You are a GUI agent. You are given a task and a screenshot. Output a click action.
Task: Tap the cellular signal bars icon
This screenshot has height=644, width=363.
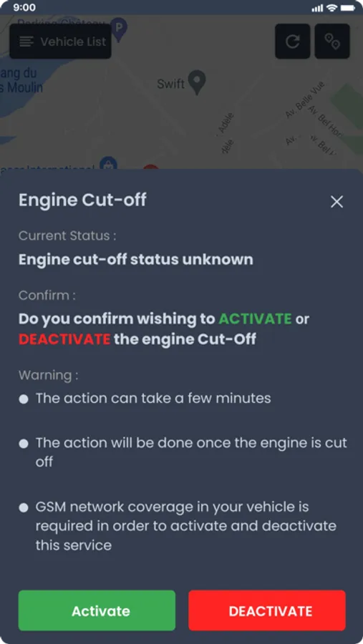click(x=317, y=8)
